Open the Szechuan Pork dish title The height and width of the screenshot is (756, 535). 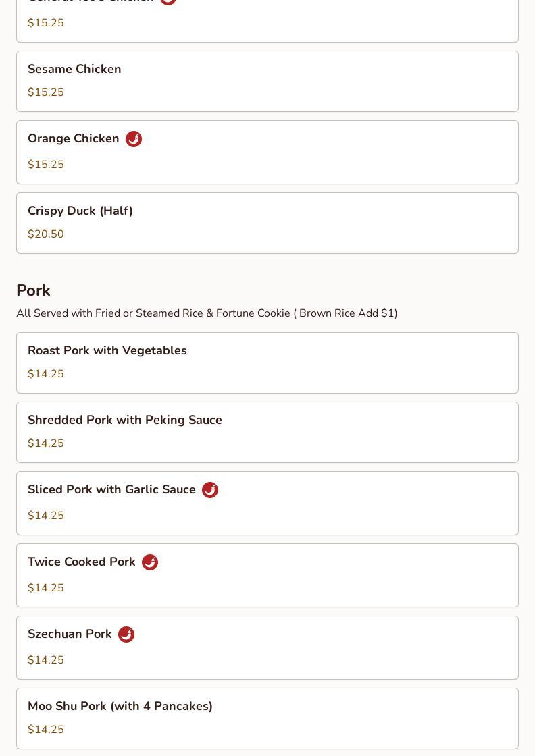pyautogui.click(x=70, y=634)
